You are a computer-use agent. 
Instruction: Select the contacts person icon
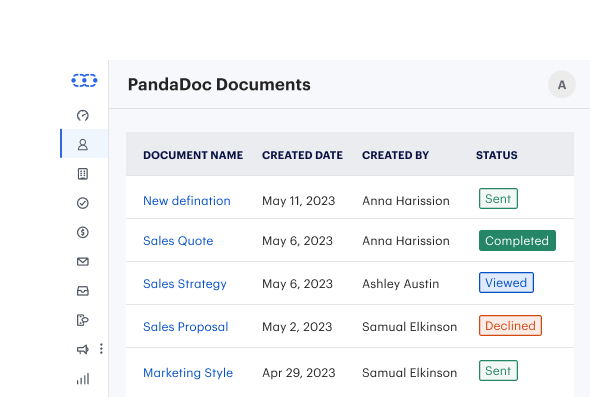83,145
